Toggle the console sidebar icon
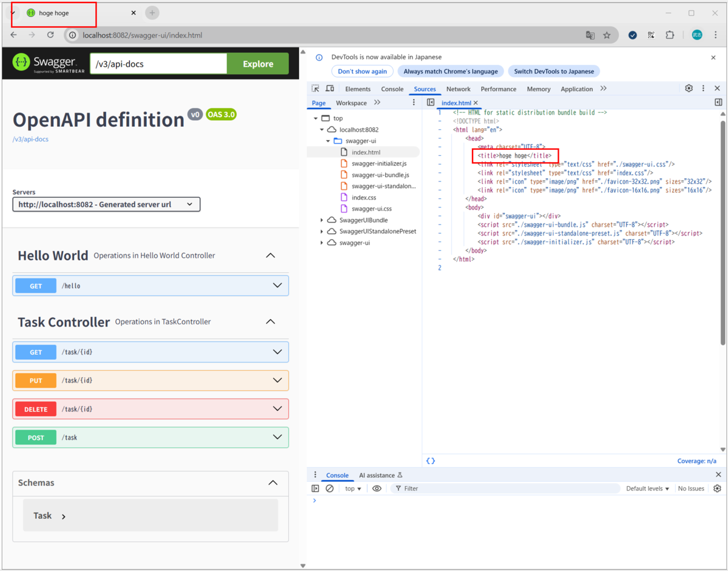Screen dimensions: 728x571 coord(315,488)
